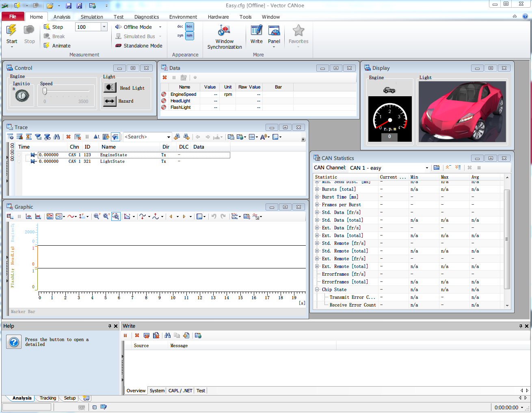Open the step value 100 dropdown
Image resolution: width=532 pixels, height=413 pixels.
coord(104,27)
